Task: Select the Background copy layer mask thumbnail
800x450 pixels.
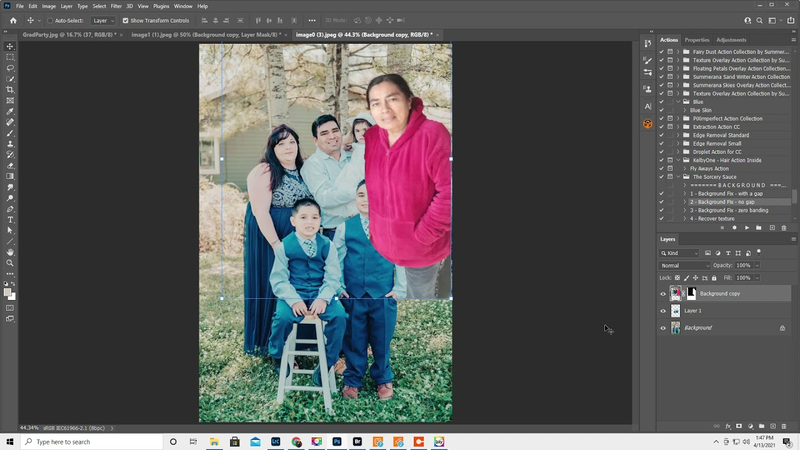Action: pos(689,294)
